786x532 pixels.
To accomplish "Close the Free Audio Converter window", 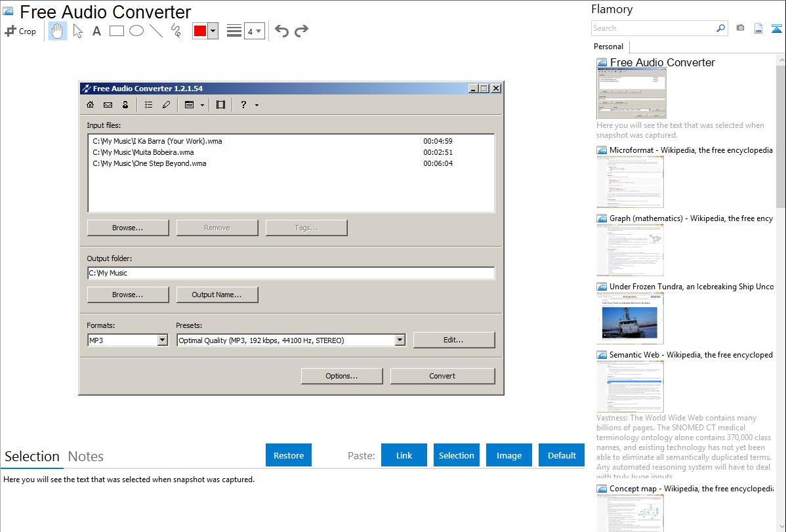I will [496, 89].
